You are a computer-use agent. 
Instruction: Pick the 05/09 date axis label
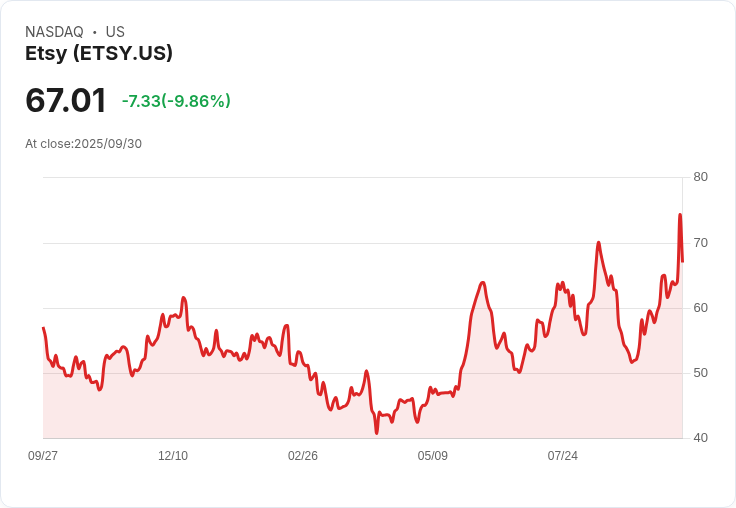coord(433,456)
